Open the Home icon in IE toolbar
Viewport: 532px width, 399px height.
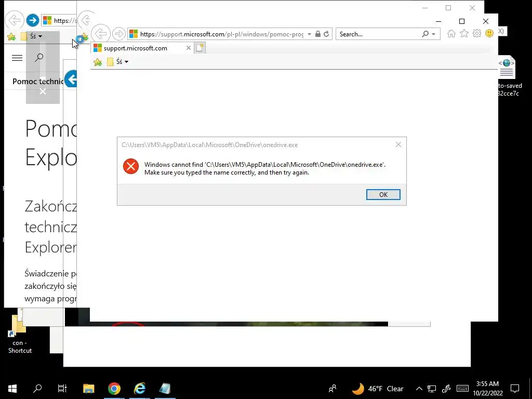coord(451,33)
